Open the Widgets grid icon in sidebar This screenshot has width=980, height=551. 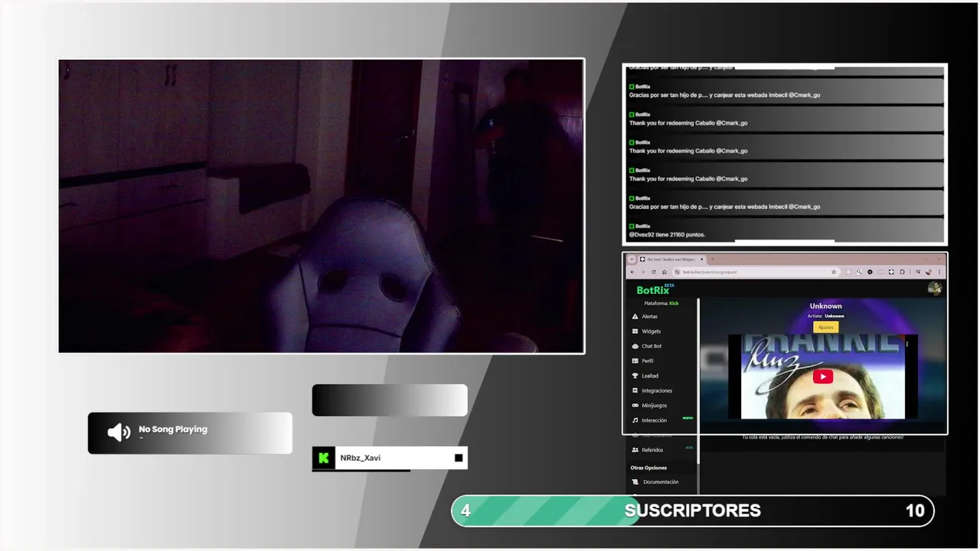(x=635, y=331)
